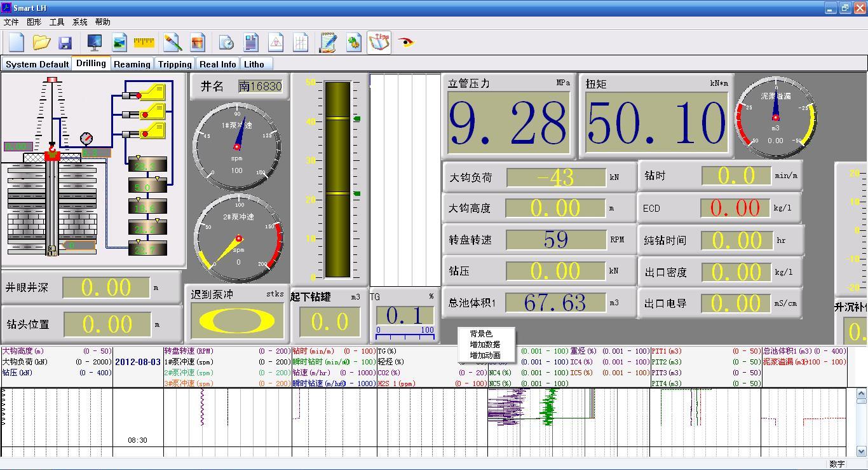Click the 立管压力 value 9.28
This screenshot has height=470, width=868.
[x=508, y=123]
